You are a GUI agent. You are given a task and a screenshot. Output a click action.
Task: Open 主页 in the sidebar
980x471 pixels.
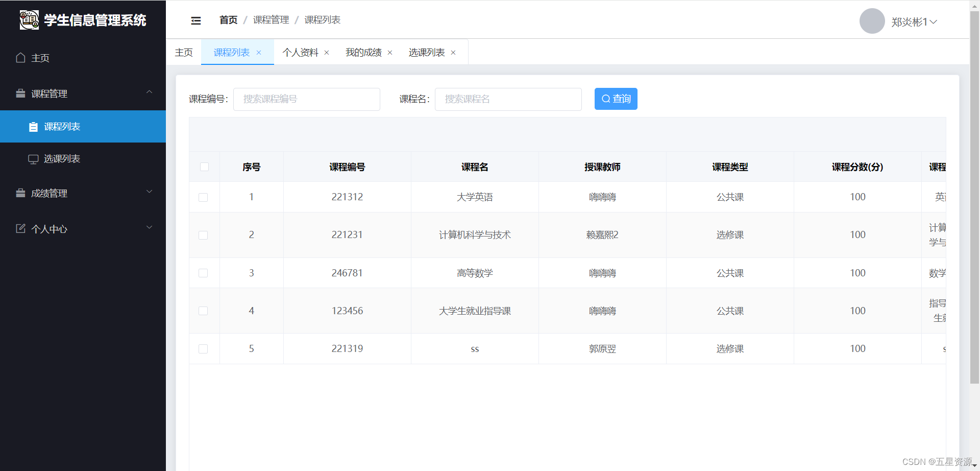click(x=83, y=58)
